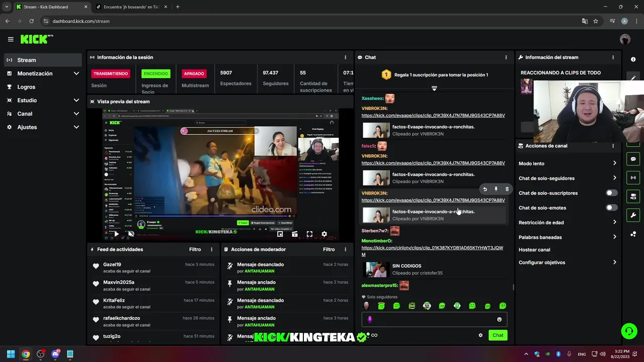Screen dimensions: 644x362
Task: Open Feed de actividades options menu
Action: [x=211, y=249]
